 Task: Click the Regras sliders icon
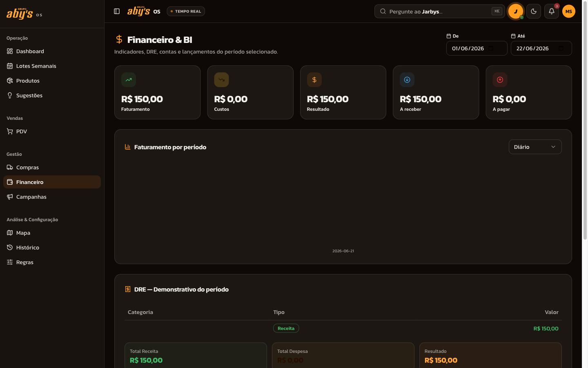coord(10,262)
